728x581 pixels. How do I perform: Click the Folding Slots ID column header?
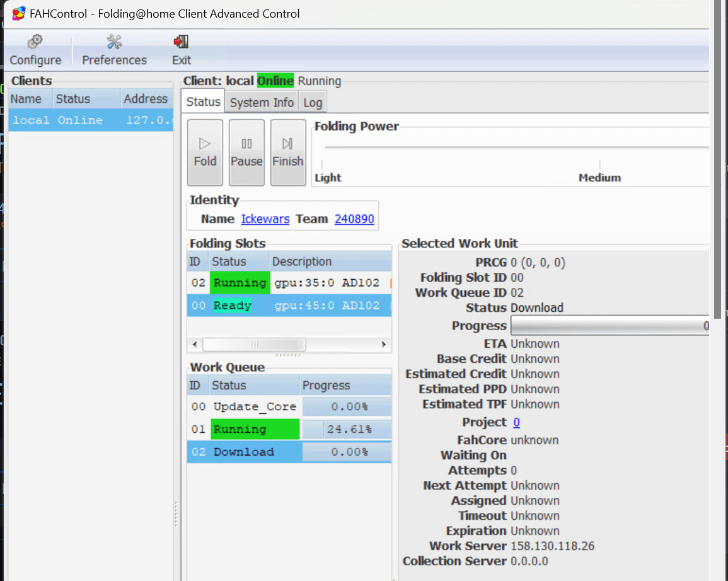(199, 262)
